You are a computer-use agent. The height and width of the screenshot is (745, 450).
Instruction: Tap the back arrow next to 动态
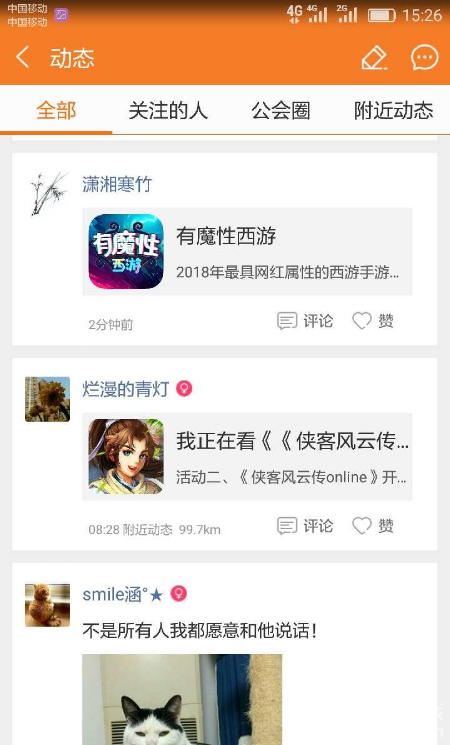tap(22, 57)
